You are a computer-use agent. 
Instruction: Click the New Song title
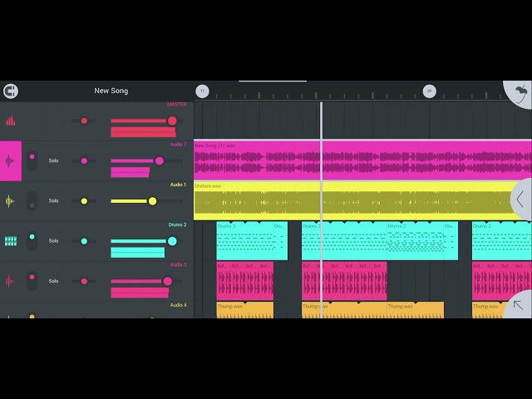point(111,91)
